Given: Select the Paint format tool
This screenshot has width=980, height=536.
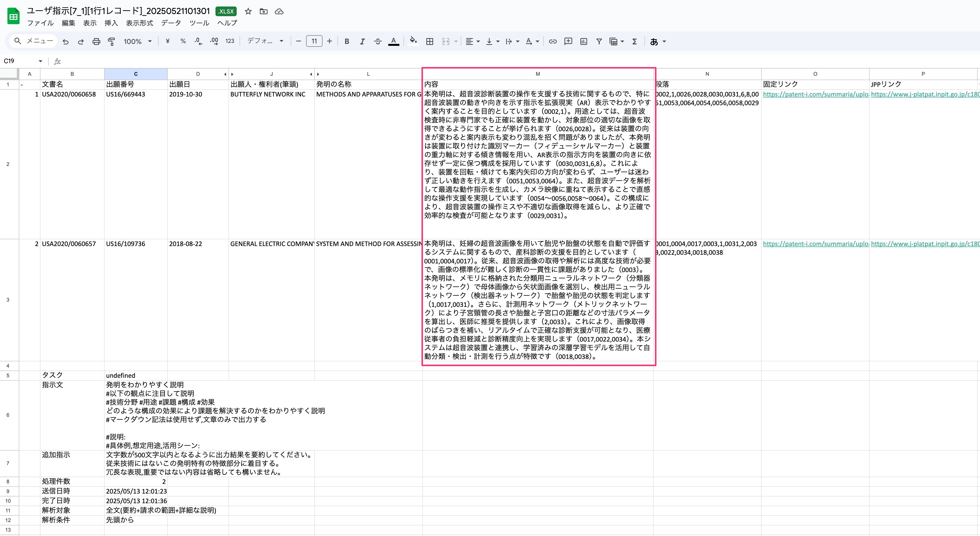Looking at the screenshot, I should point(111,41).
